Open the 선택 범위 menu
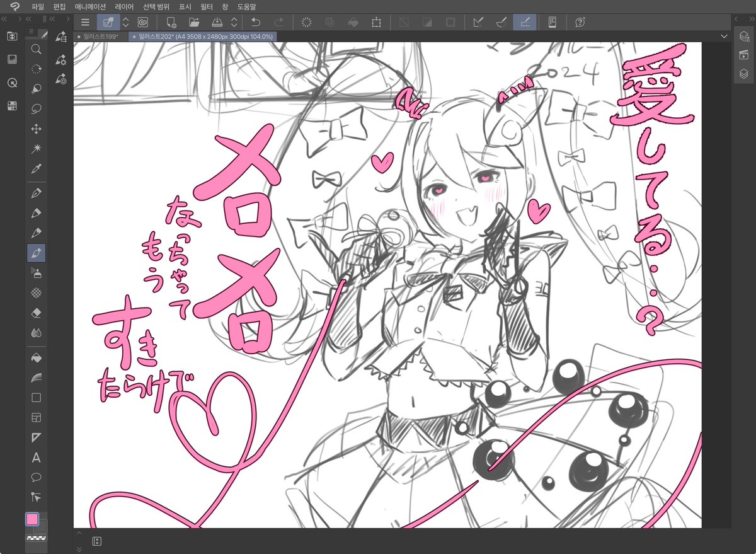 pyautogui.click(x=156, y=6)
